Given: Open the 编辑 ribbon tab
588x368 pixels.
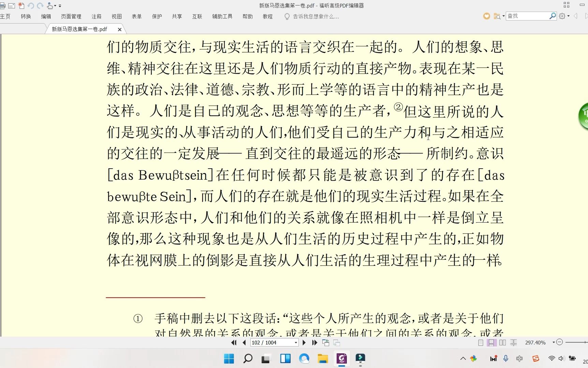Looking at the screenshot, I should 46,16.
